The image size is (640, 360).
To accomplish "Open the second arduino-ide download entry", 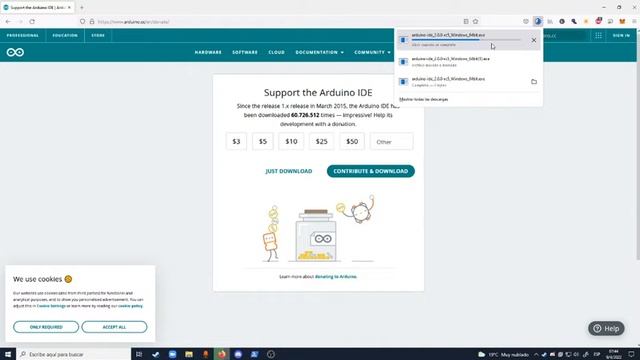I will 468,62.
